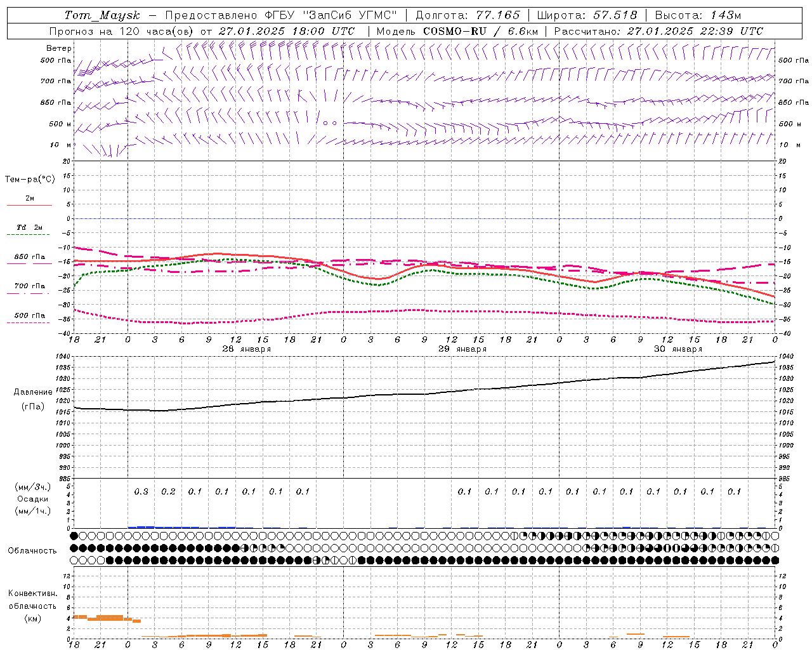Viewport: 812px width, 650px height.
Task: Click the 'Td 2м' dew point legend label
Action: [x=29, y=227]
